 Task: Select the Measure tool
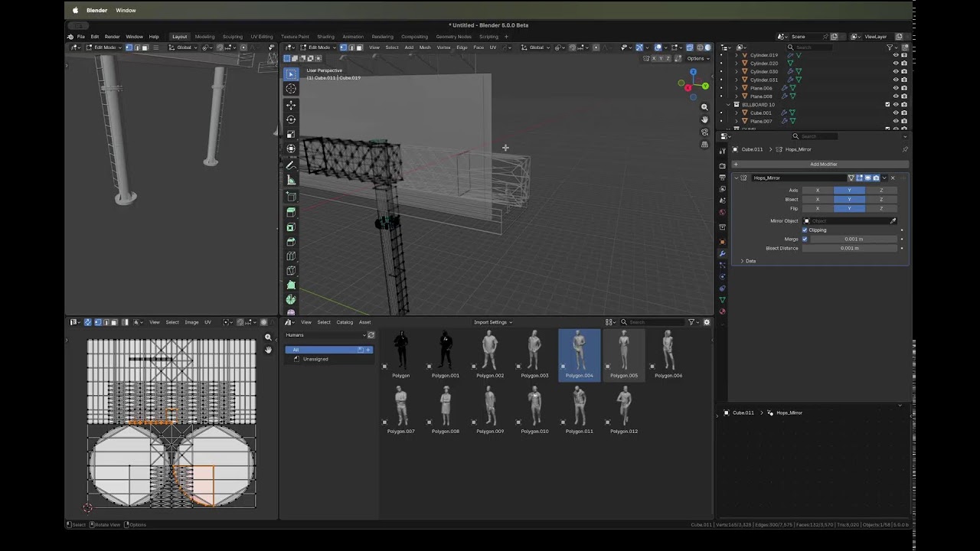click(291, 180)
